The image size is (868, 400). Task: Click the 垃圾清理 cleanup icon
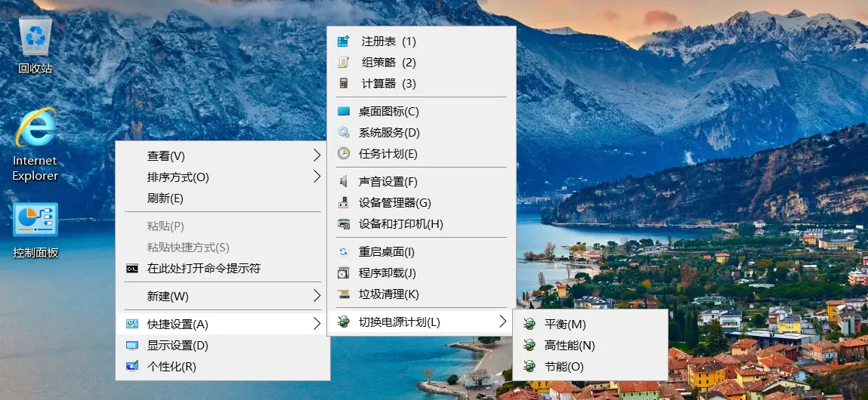344,294
